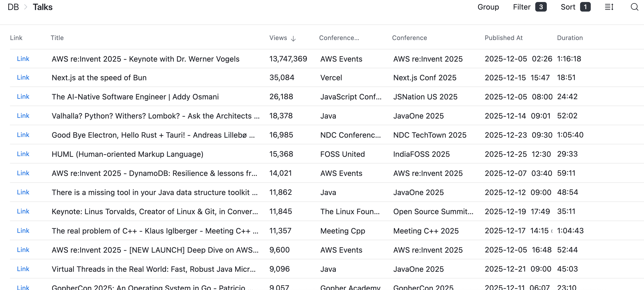The height and width of the screenshot is (290, 644).
Task: Click the breadcrumb chevron after DB
Action: pyautogui.click(x=26, y=7)
